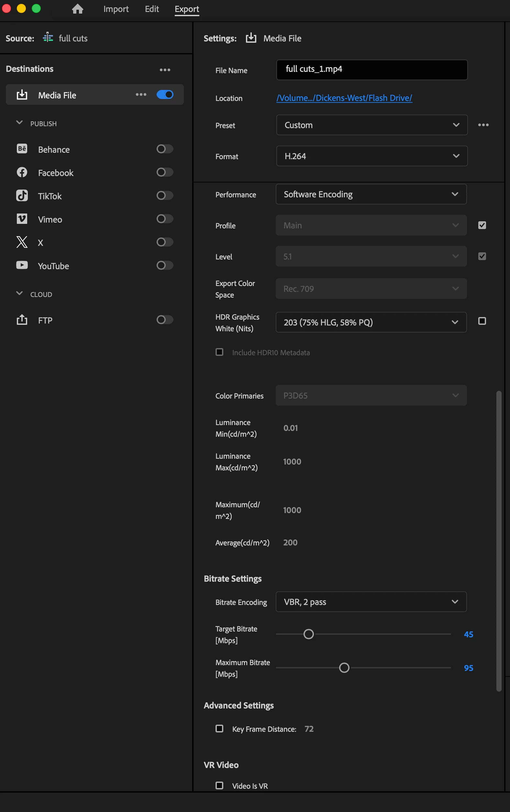Open Color Primaries dropdown
The height and width of the screenshot is (812, 510).
(x=371, y=396)
